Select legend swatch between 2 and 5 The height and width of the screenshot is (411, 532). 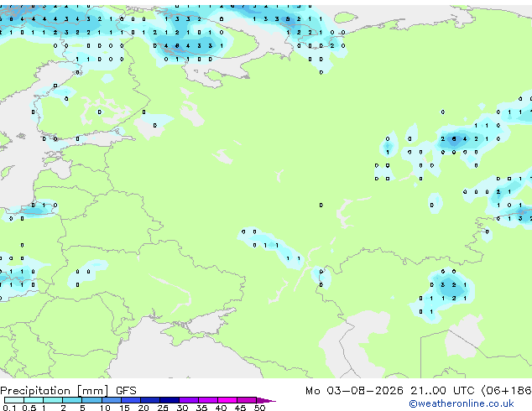point(72,400)
